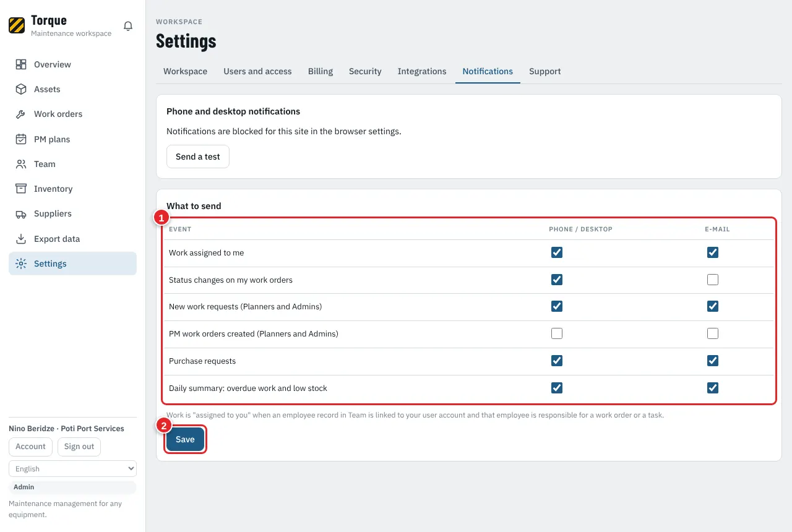792x532 pixels.
Task: Click the Inventory box icon
Action: pyautogui.click(x=21, y=189)
